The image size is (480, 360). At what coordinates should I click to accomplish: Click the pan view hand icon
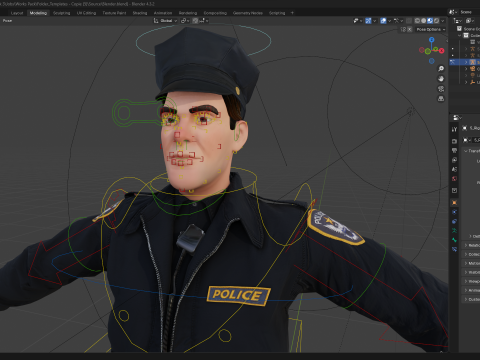point(441,79)
